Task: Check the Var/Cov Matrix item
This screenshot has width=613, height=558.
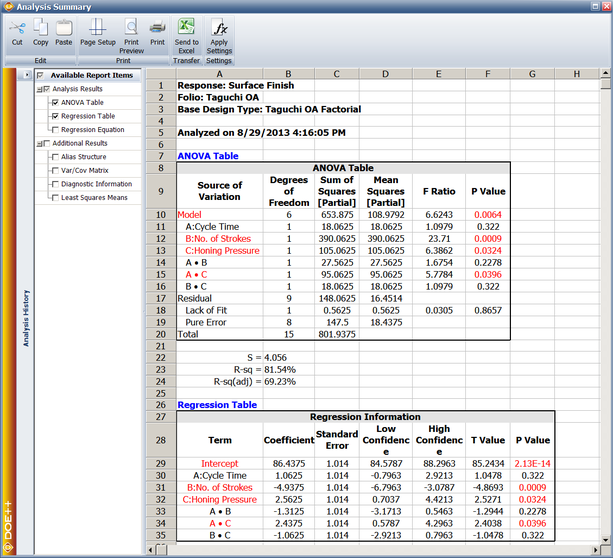Action: (55, 170)
